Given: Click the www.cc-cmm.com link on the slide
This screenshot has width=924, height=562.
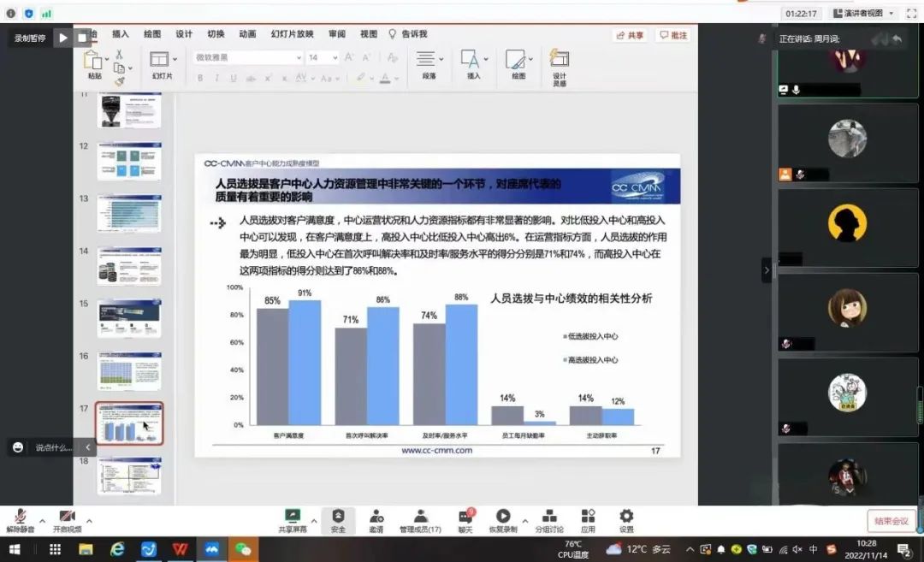Looking at the screenshot, I should pos(436,450).
